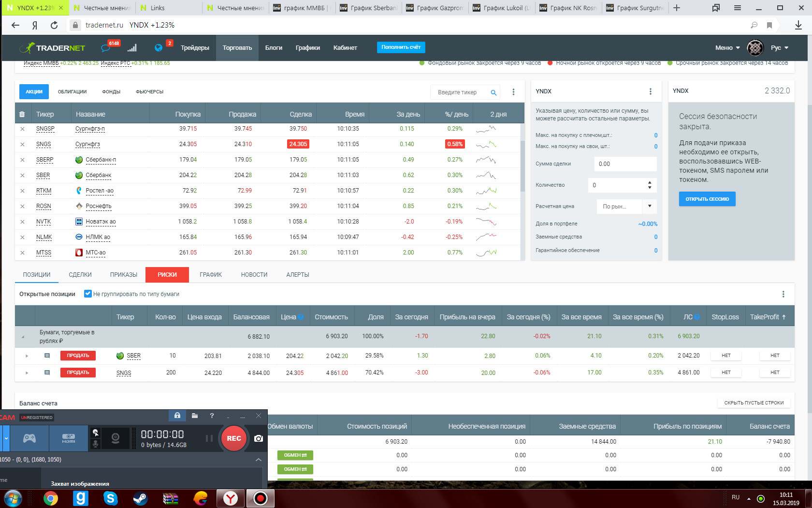Expand the SBER position row
The image size is (812, 508).
click(x=27, y=356)
